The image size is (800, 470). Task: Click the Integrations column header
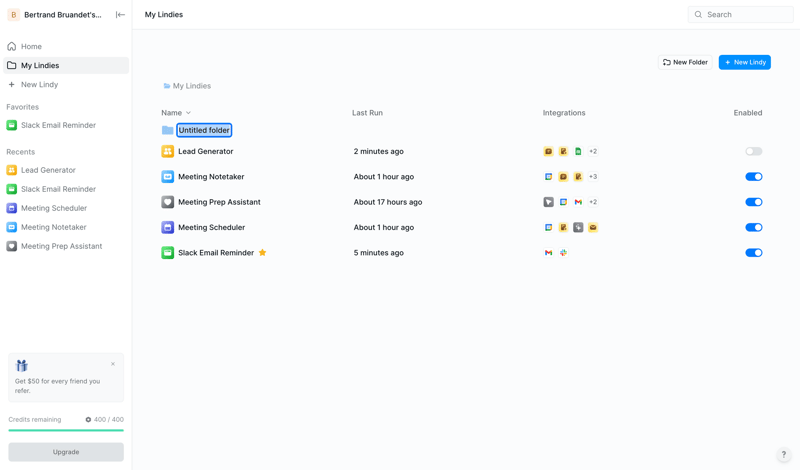(x=564, y=113)
